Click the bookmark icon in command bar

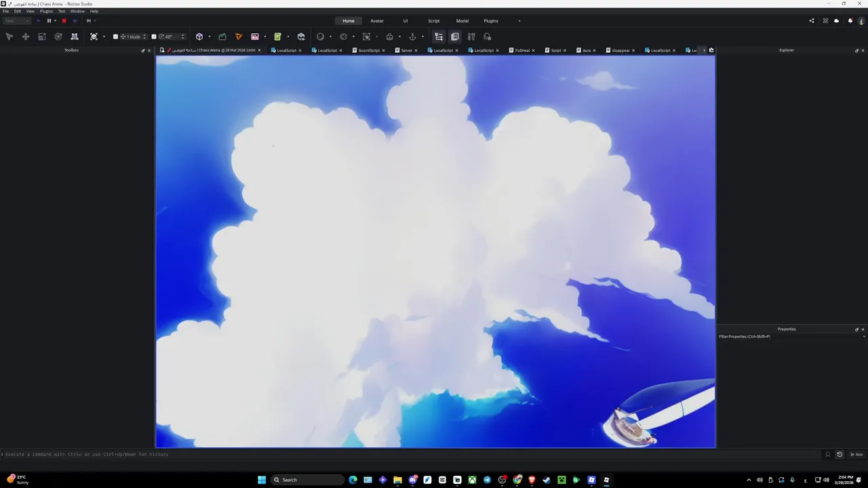828,455
